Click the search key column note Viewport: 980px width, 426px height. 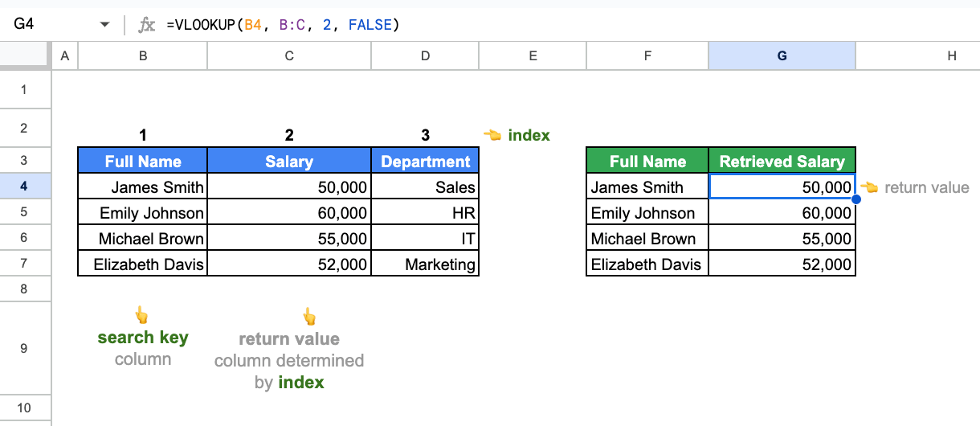[x=143, y=348]
